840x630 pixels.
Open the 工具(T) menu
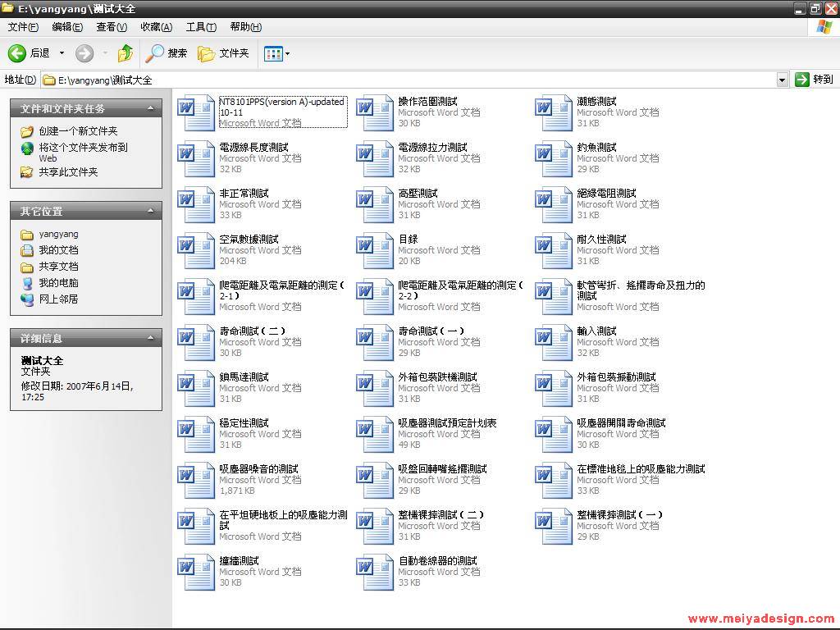tap(201, 27)
